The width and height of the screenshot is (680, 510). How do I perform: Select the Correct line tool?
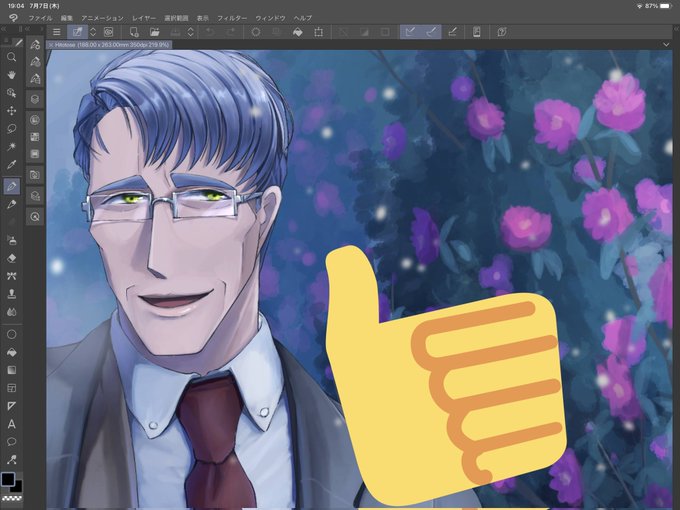(11, 460)
